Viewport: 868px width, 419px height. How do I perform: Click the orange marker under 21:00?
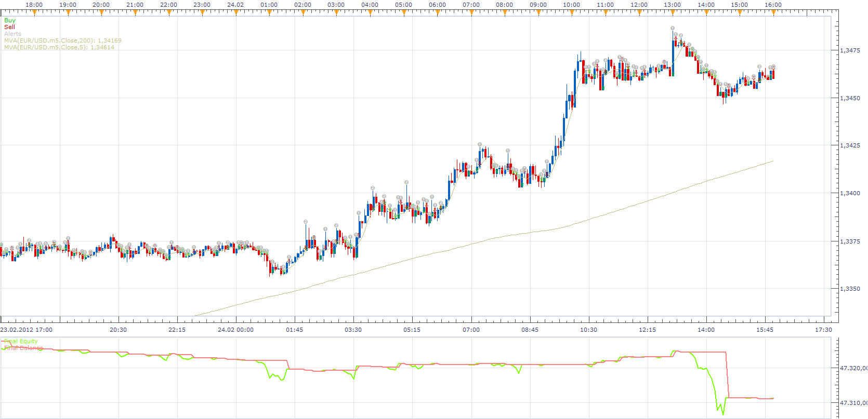[x=135, y=12]
